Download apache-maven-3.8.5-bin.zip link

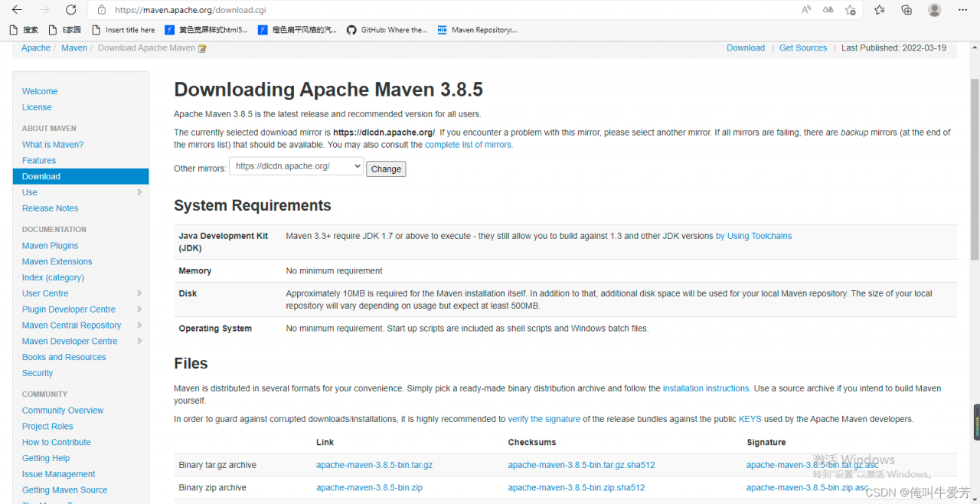click(x=369, y=487)
